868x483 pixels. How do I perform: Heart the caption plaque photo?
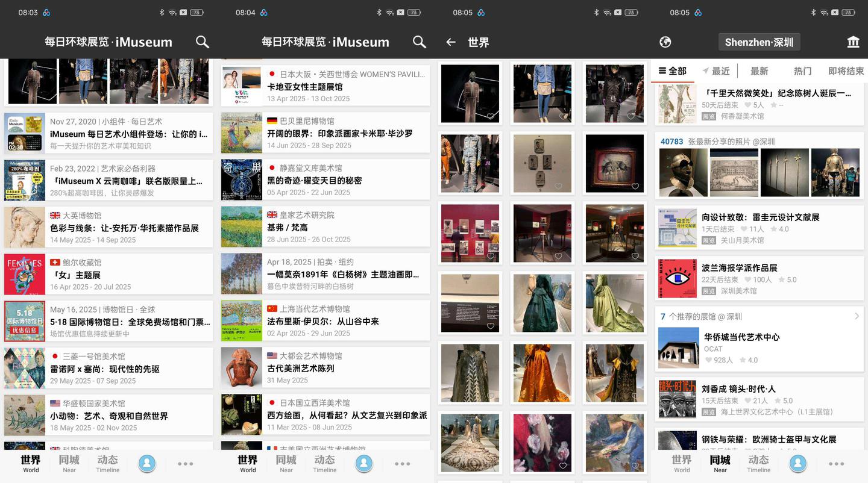[491, 326]
